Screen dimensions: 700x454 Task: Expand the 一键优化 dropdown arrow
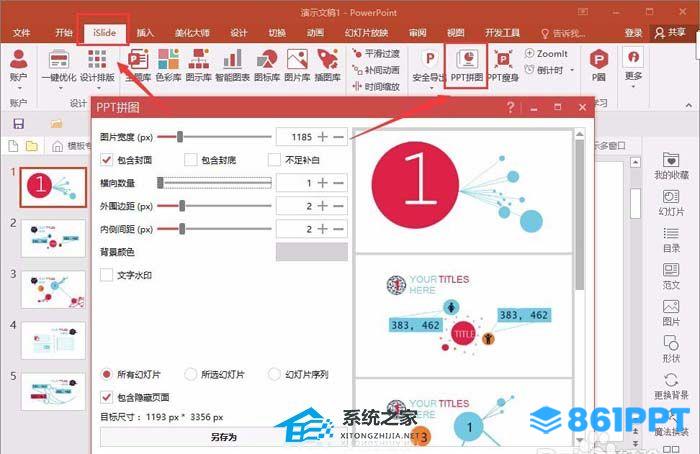(x=60, y=88)
